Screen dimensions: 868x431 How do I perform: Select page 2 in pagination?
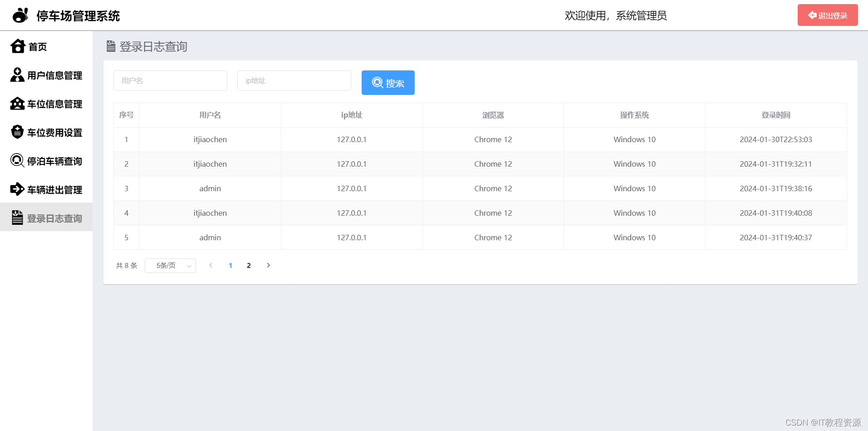(249, 266)
